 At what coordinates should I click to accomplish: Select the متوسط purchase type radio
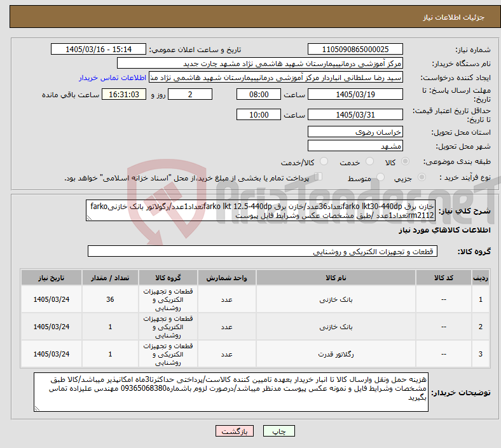pos(381,177)
